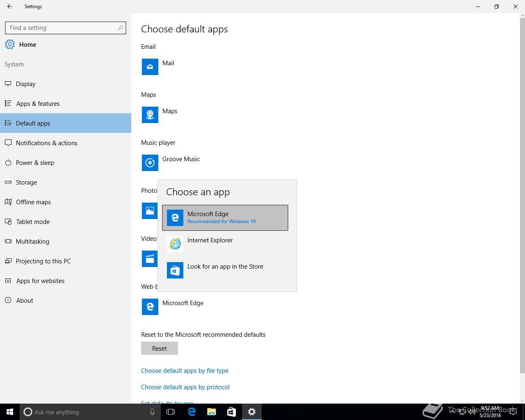Open File Explorer from taskbar
This screenshot has height=420, width=525.
tap(212, 412)
